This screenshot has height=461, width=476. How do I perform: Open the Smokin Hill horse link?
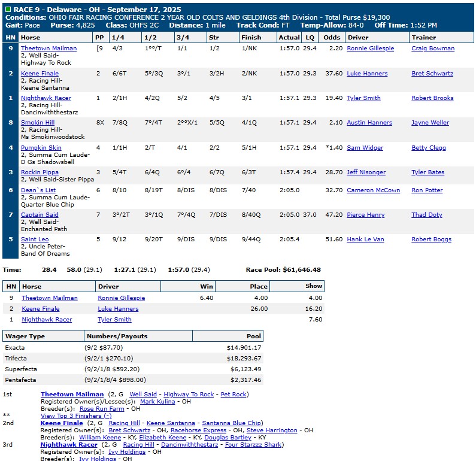(38, 123)
